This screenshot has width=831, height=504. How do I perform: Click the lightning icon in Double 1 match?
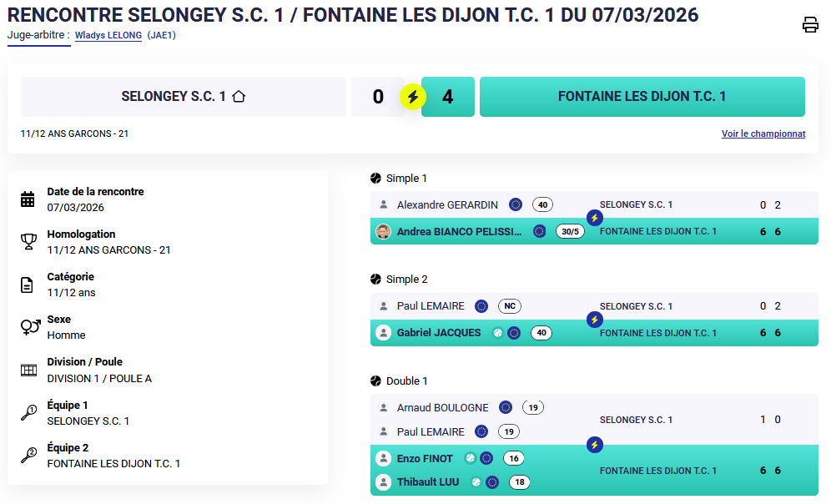[x=594, y=445]
